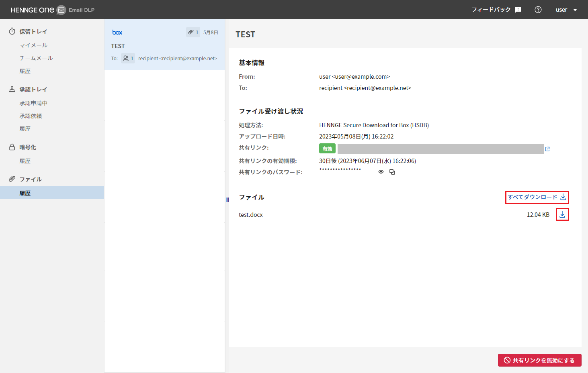
Task: Click the 暗号化 lock icon
Action: tap(12, 147)
